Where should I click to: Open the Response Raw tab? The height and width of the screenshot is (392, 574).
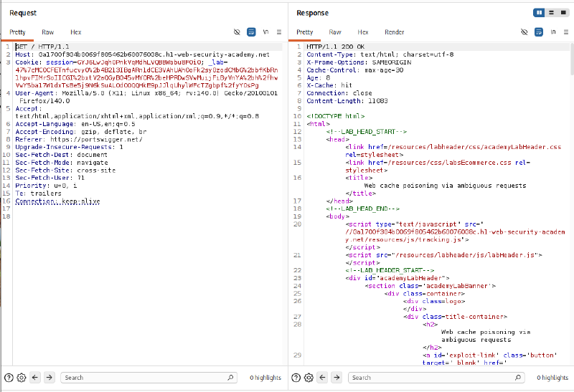[335, 32]
